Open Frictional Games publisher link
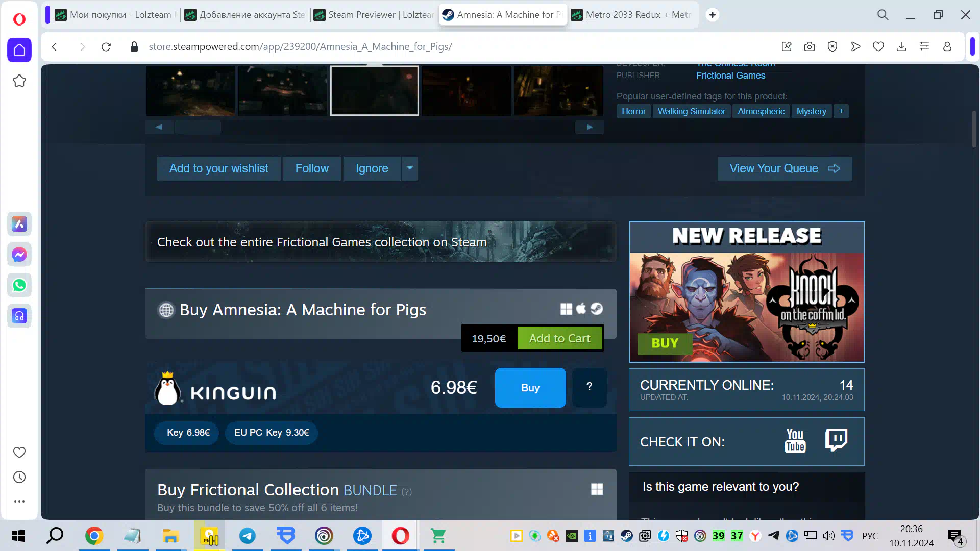This screenshot has height=551, width=980. point(730,76)
